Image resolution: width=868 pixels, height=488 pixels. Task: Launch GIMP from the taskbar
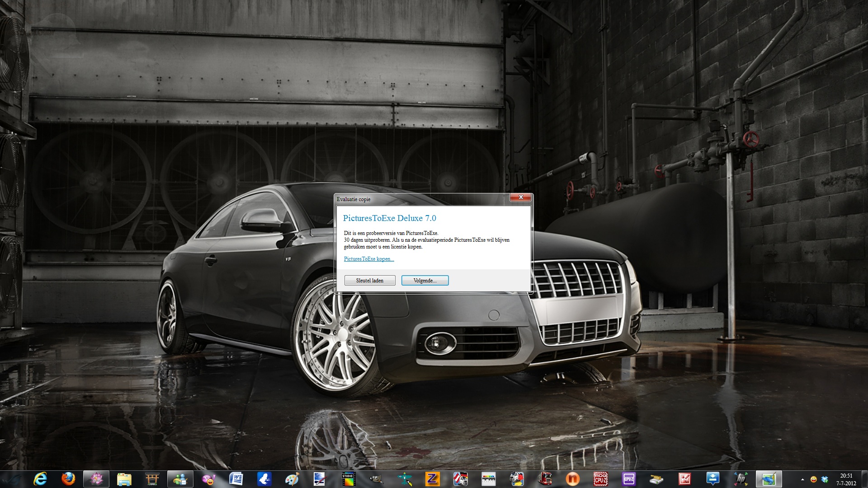tap(376, 479)
